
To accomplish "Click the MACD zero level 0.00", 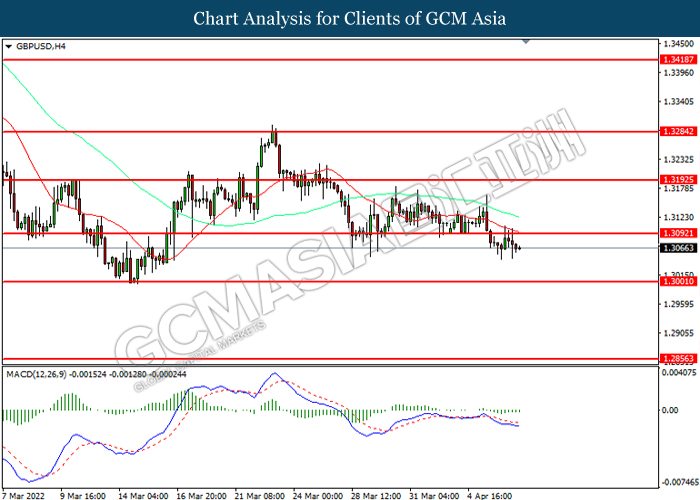I will coord(671,410).
